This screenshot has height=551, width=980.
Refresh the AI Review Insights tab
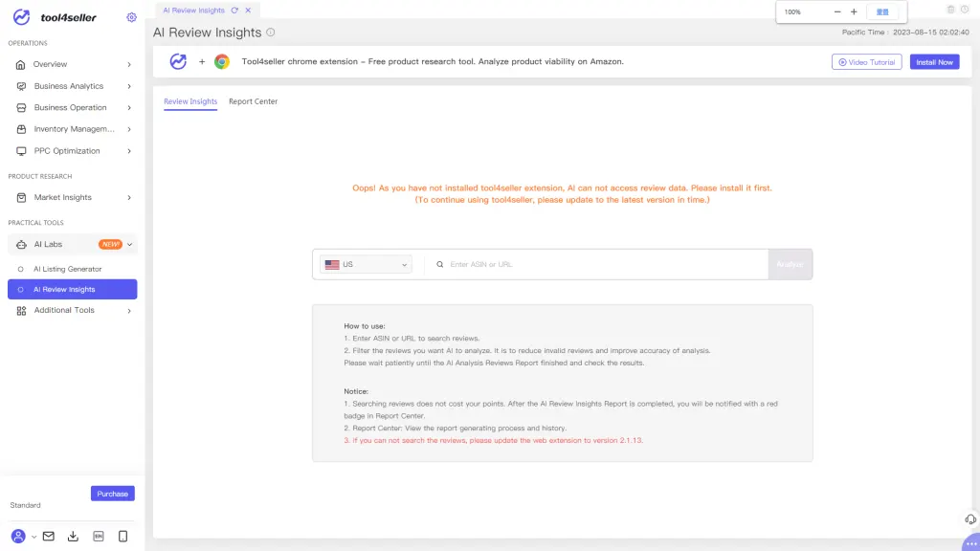(234, 11)
